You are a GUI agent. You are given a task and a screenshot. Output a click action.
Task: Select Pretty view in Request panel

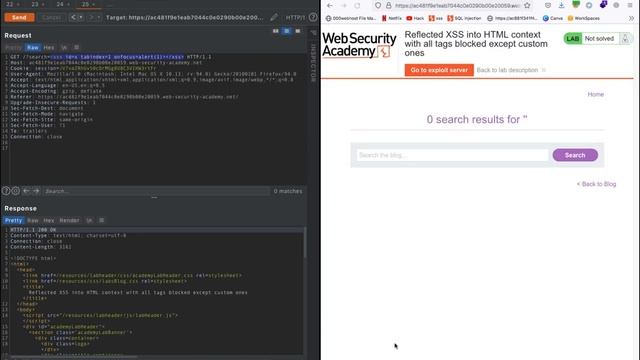pyautogui.click(x=13, y=47)
